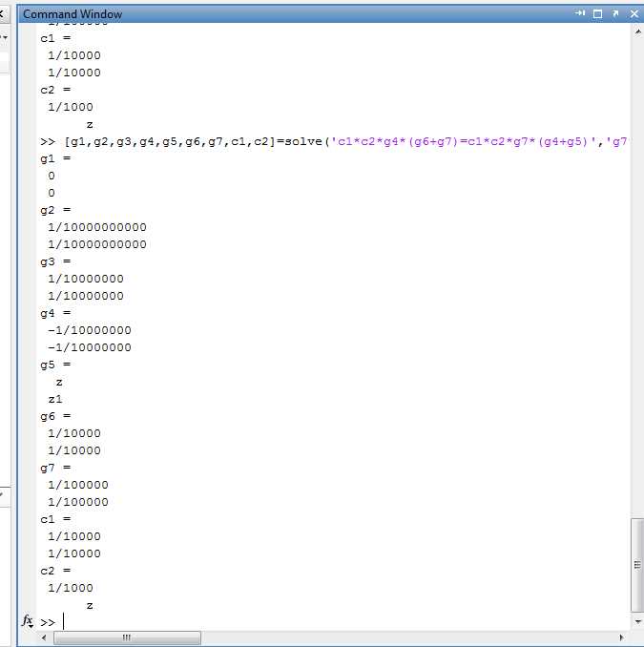Click the 'g1 =' output label
Image resolution: width=644 pixels, height=647 pixels.
pos(55,158)
